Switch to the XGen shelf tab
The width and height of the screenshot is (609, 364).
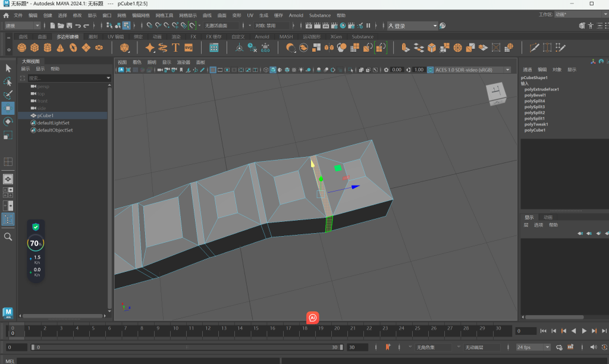(x=336, y=36)
